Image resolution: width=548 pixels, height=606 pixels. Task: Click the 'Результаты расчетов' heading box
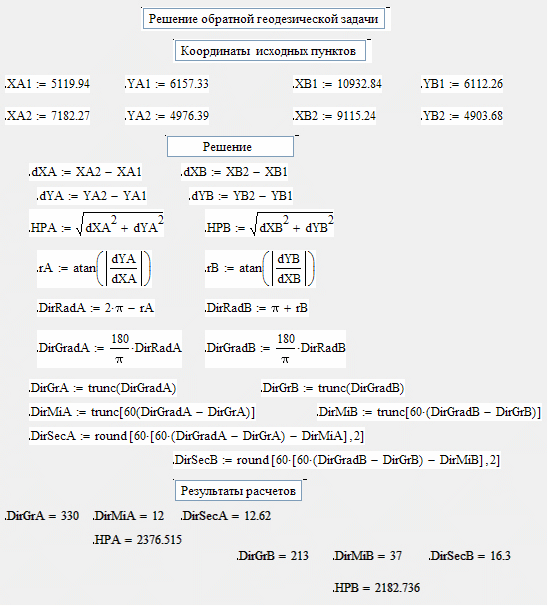238,491
